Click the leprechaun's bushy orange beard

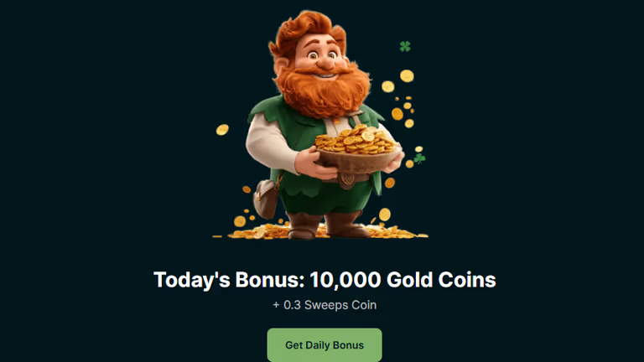pyautogui.click(x=322, y=90)
